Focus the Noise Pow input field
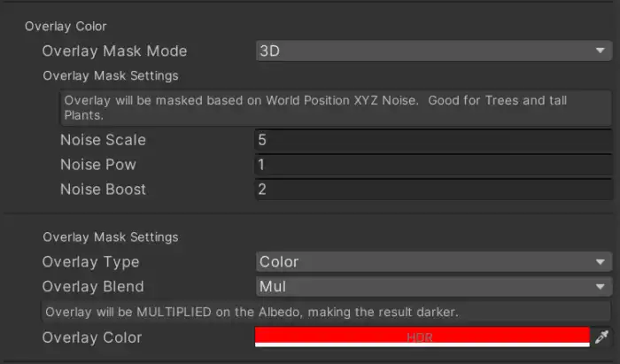This screenshot has width=620, height=364. point(432,165)
